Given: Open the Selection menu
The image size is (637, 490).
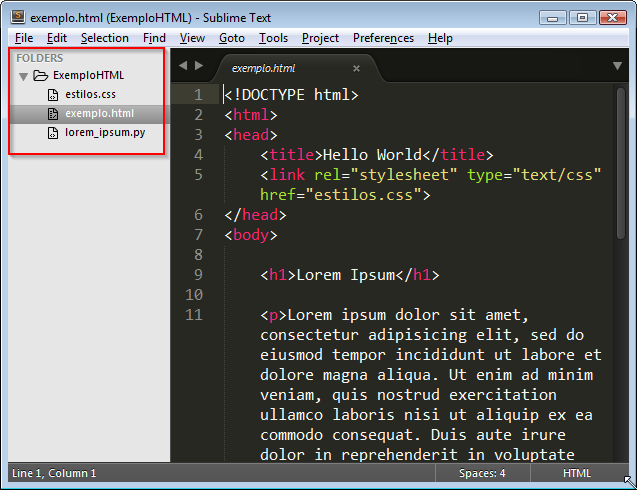Looking at the screenshot, I should (x=104, y=38).
